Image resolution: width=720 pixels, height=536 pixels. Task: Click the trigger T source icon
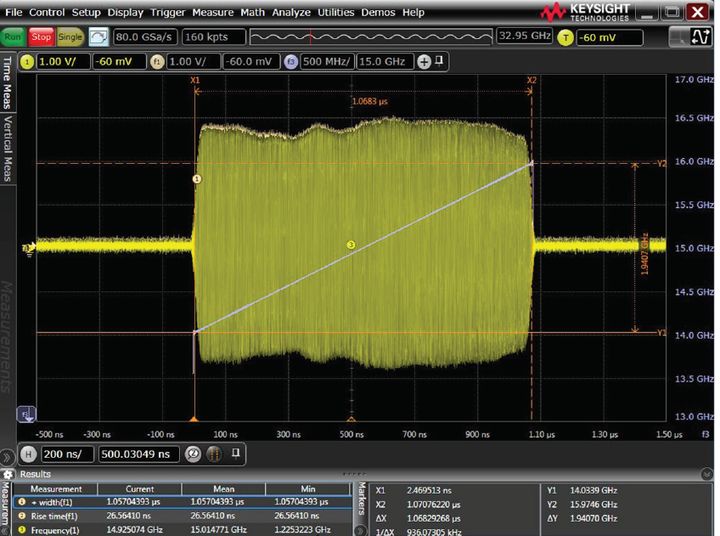(x=566, y=37)
